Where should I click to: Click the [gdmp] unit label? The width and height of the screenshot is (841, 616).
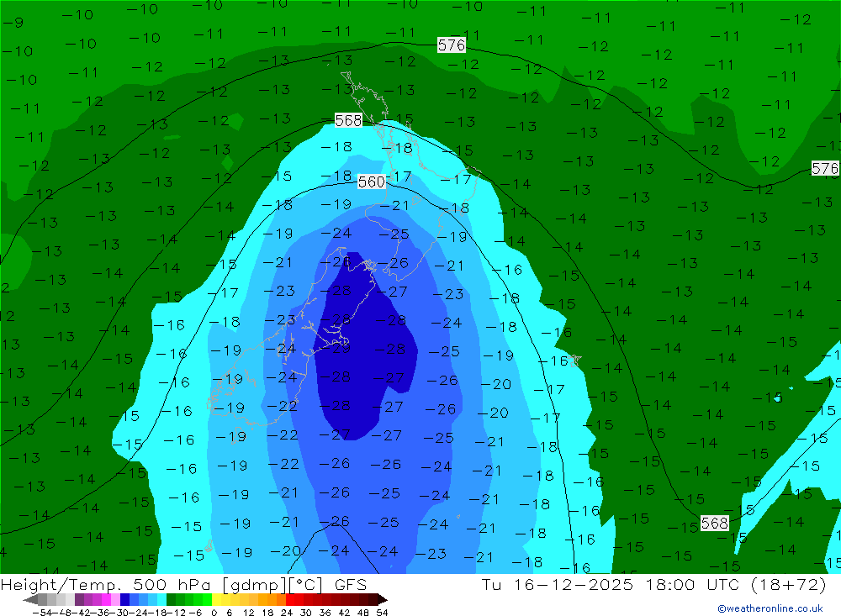point(256,585)
